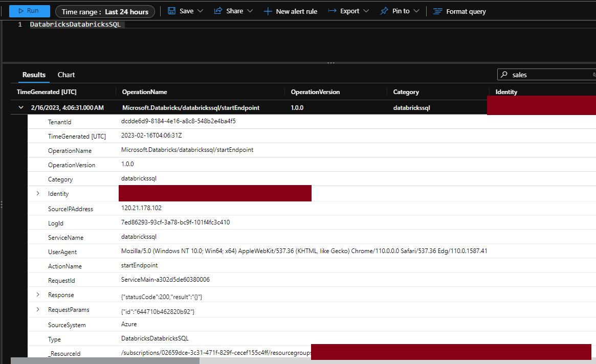Select the Response statusCode 200 value
The width and height of the screenshot is (596, 364).
click(x=162, y=297)
